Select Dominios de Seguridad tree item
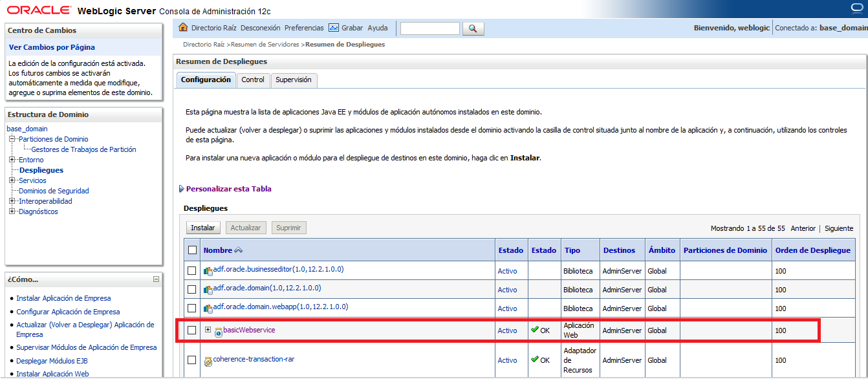Image resolution: width=868 pixels, height=379 pixels. pyautogui.click(x=54, y=191)
